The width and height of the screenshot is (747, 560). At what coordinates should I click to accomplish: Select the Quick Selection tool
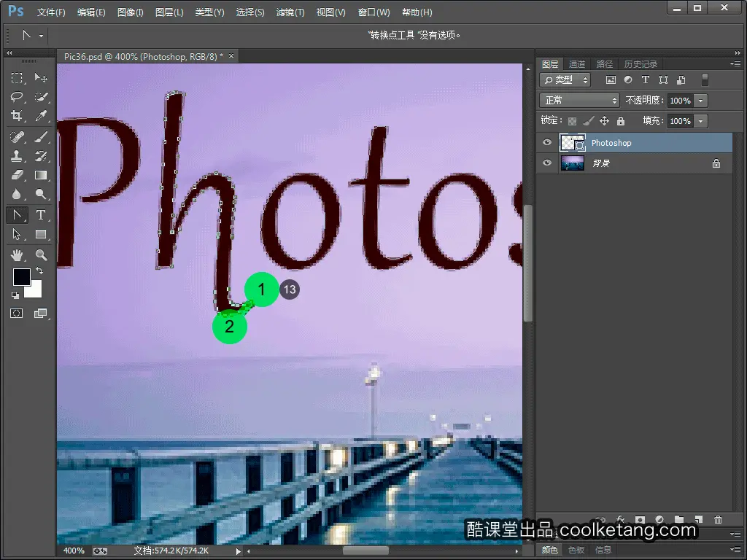(41, 97)
